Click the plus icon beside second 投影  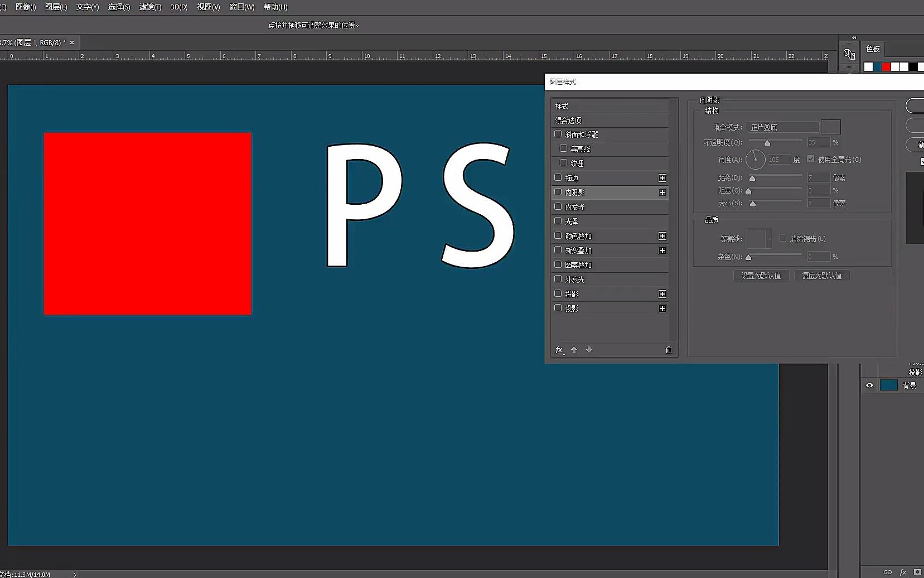(x=662, y=309)
